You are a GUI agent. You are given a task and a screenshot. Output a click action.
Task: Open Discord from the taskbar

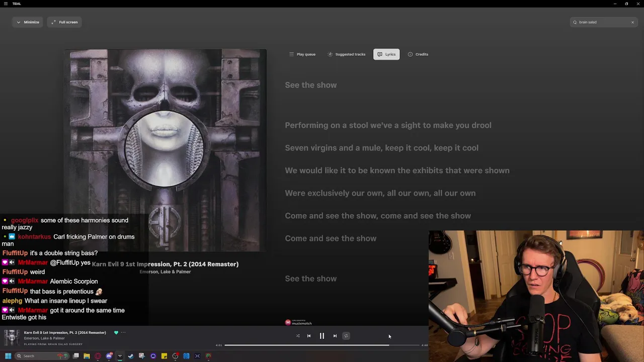[109, 356]
